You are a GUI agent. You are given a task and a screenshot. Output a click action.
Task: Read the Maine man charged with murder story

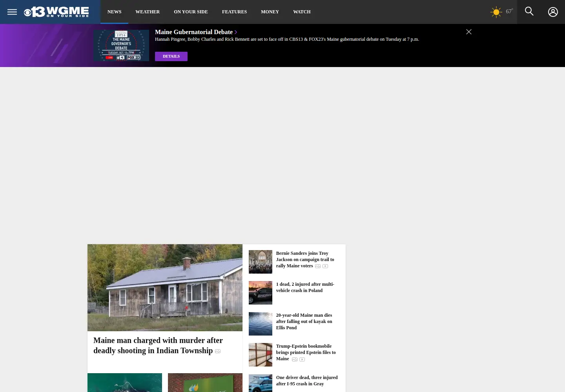[x=158, y=345]
